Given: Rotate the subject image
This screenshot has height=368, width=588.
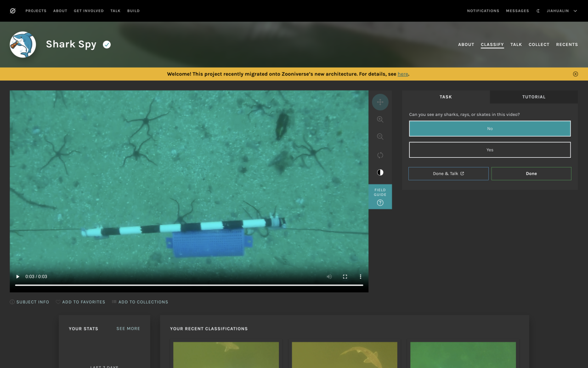Looking at the screenshot, I should [380, 155].
